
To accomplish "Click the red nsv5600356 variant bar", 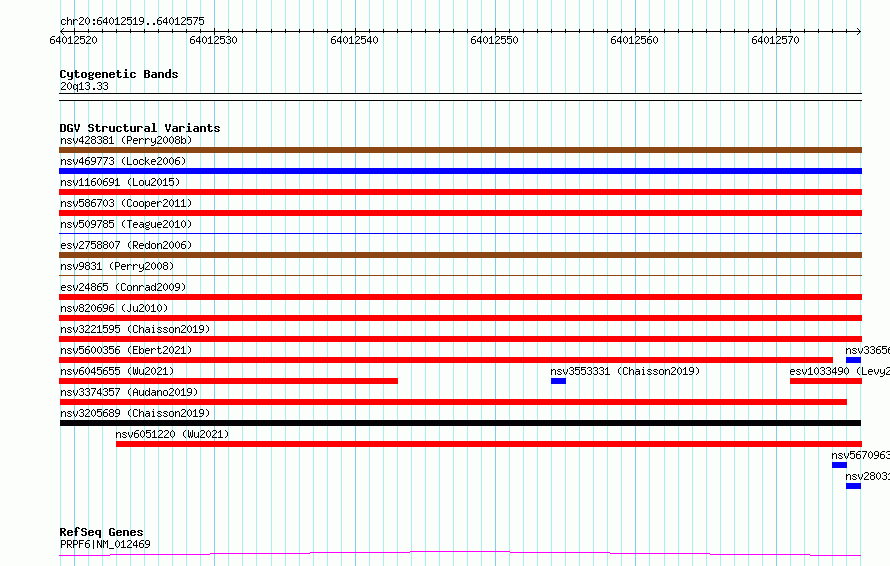I will pyautogui.click(x=446, y=360).
